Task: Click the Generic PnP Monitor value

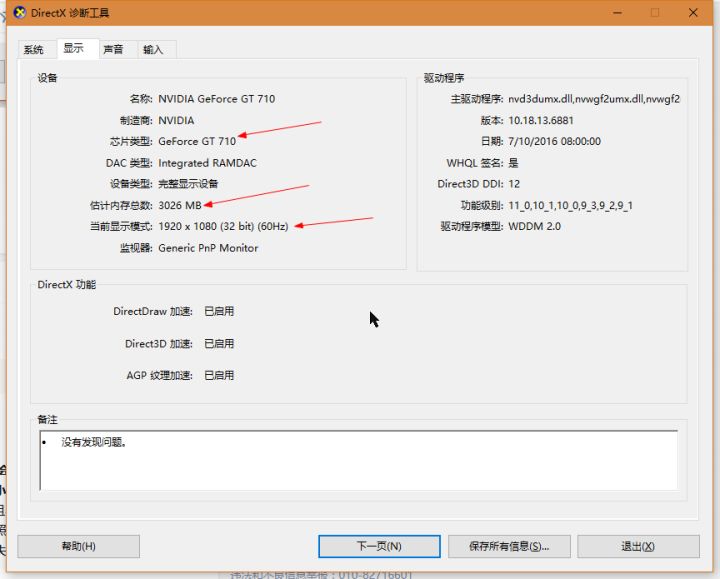Action: click(208, 248)
